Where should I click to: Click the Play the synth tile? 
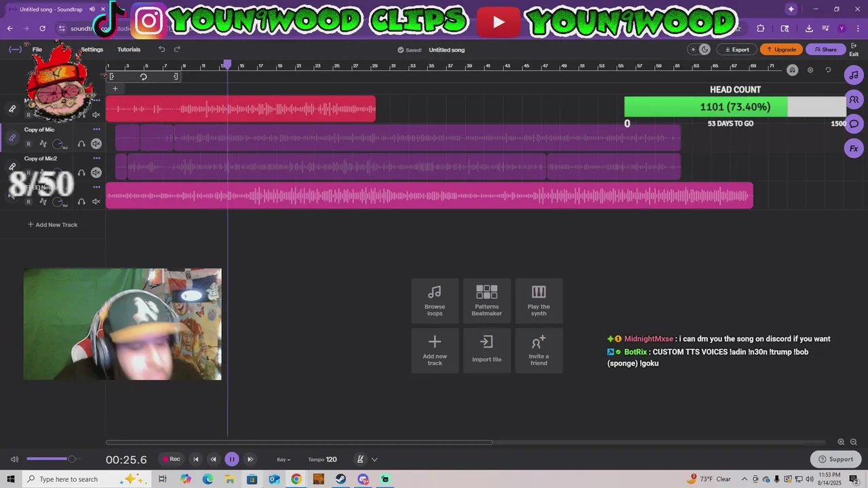pos(538,300)
